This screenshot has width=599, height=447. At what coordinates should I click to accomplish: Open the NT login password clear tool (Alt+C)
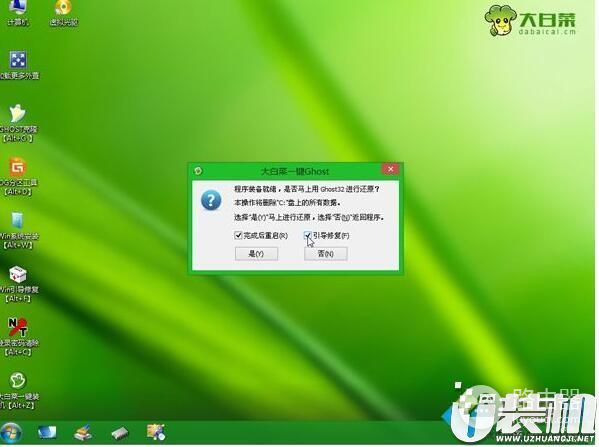(18, 337)
